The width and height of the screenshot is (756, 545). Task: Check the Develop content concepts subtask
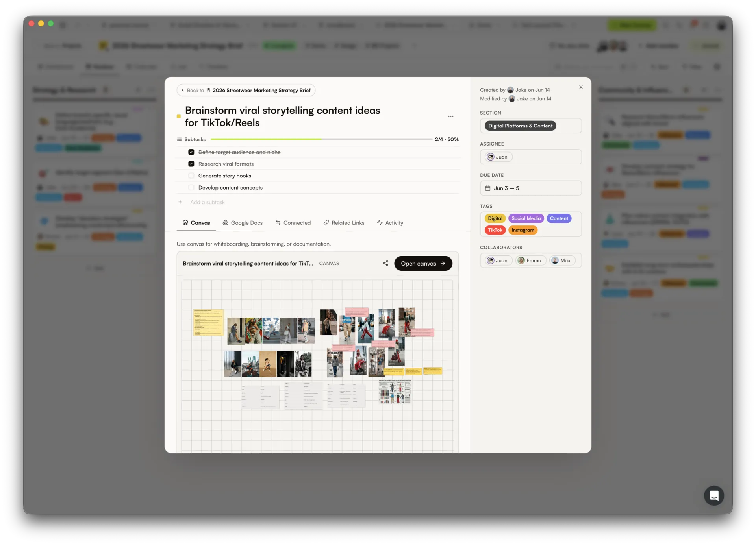[x=191, y=188]
